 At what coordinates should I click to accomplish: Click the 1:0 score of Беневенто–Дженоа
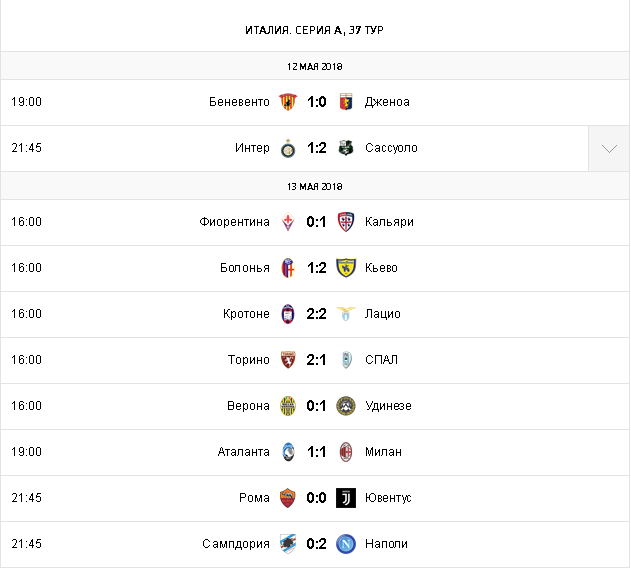click(317, 102)
